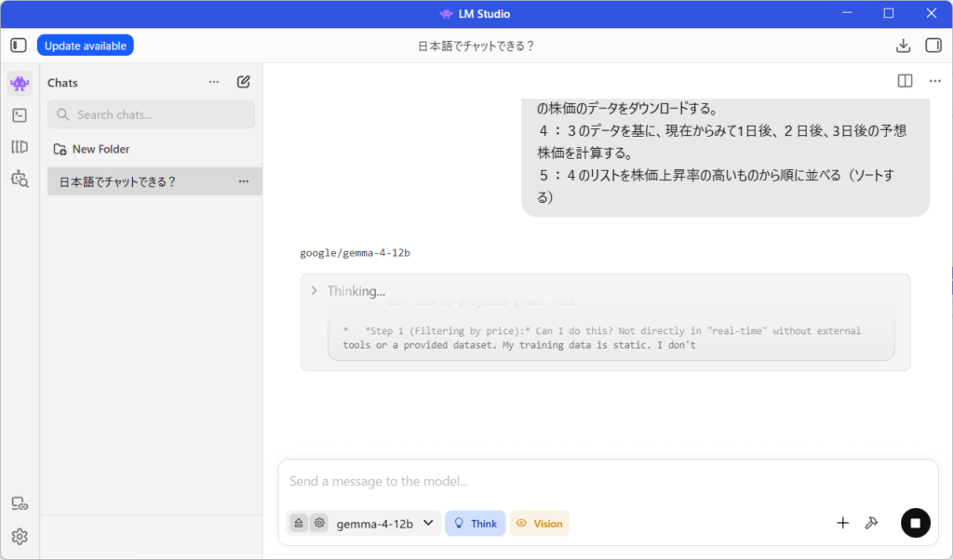This screenshot has height=560, width=953.
Task: Toggle the split view icon above the chat
Action: coord(905,81)
